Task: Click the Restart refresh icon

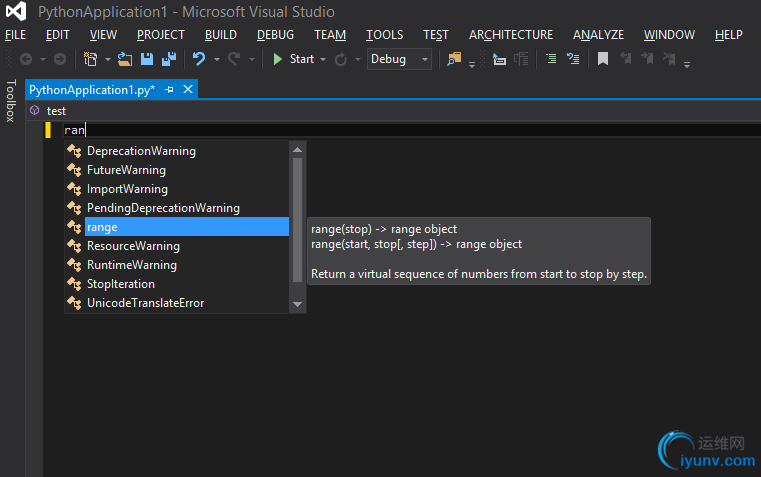Action: (341, 59)
